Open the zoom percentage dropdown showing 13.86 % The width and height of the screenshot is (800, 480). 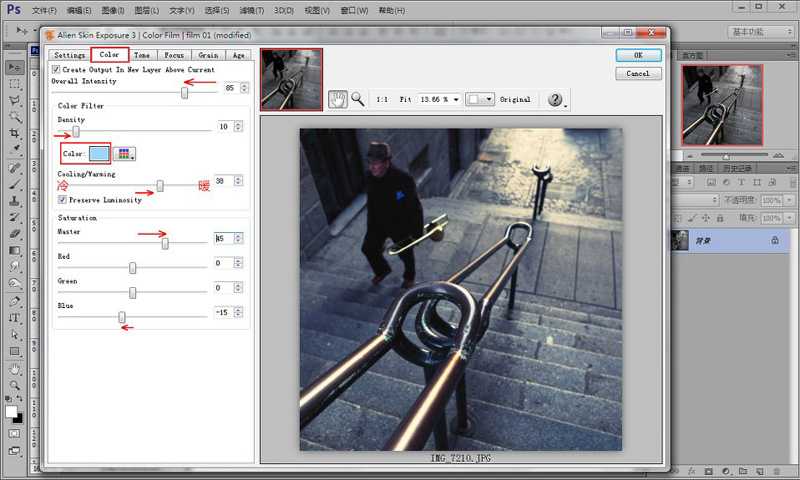(x=441, y=100)
